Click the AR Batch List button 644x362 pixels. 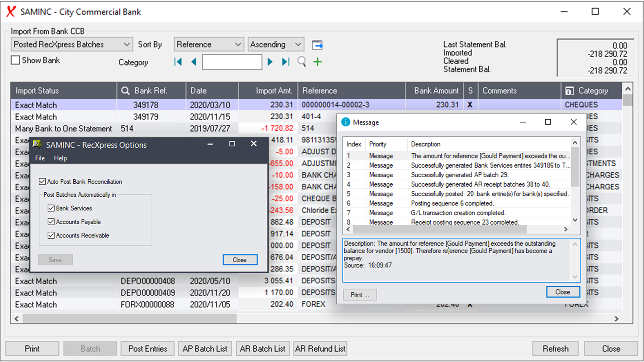263,349
